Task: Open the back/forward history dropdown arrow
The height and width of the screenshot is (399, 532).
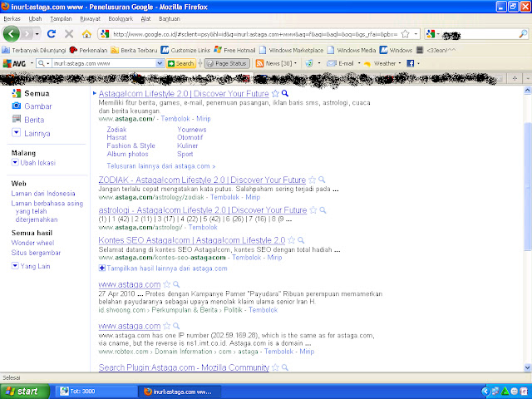Action: (x=37, y=34)
